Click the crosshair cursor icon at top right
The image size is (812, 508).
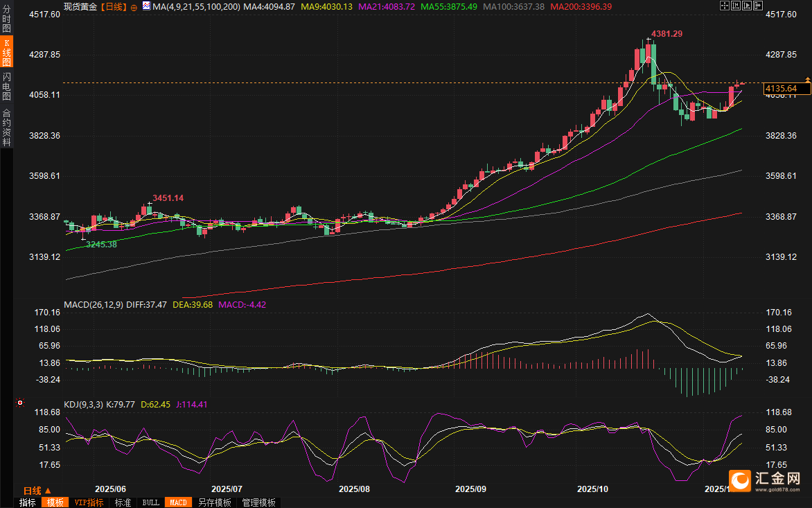tap(725, 6)
